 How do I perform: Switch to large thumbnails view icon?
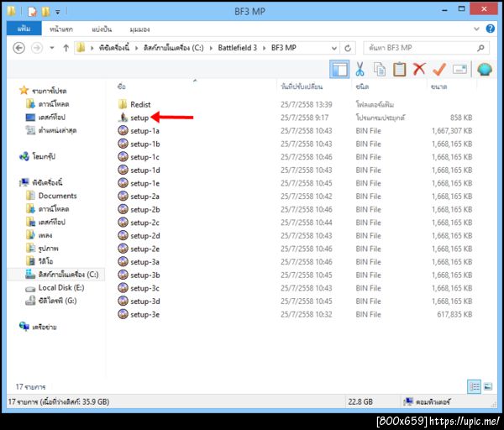(488, 386)
